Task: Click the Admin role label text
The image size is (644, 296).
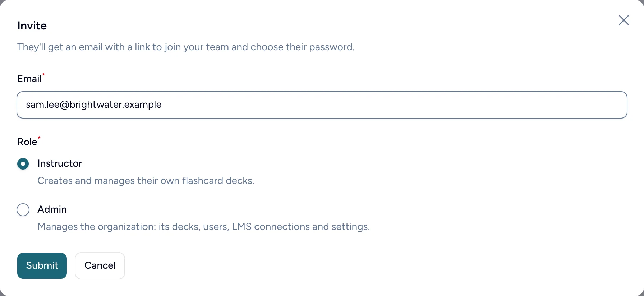Action: (x=52, y=209)
